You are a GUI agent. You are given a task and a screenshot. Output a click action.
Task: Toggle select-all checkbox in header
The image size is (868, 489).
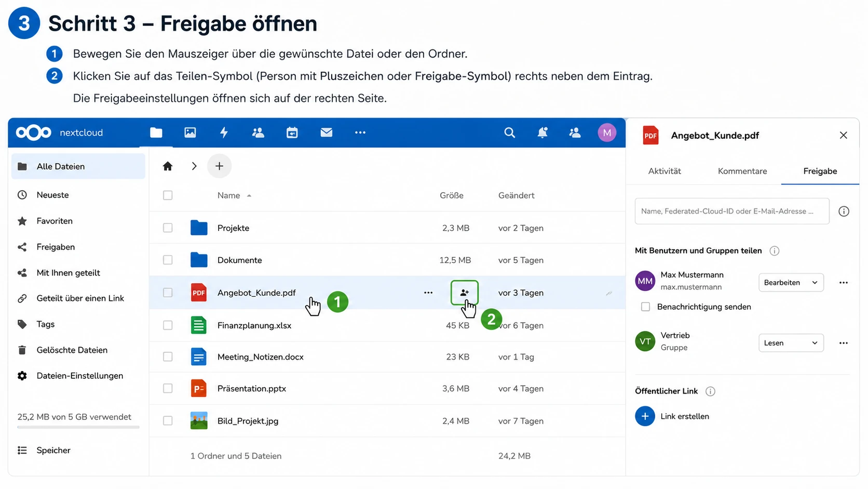168,195
